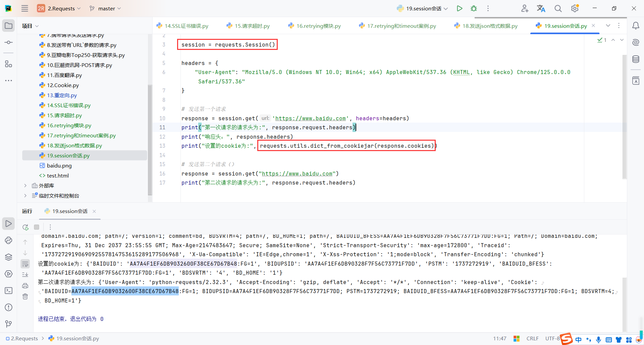Open the Project tool window
Screen dimensions: 644x345
[x=8, y=26]
